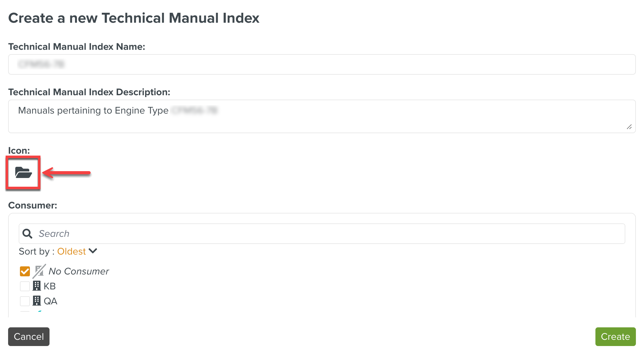The image size is (644, 351).
Task: Select the KB consumer label
Action: tap(50, 286)
